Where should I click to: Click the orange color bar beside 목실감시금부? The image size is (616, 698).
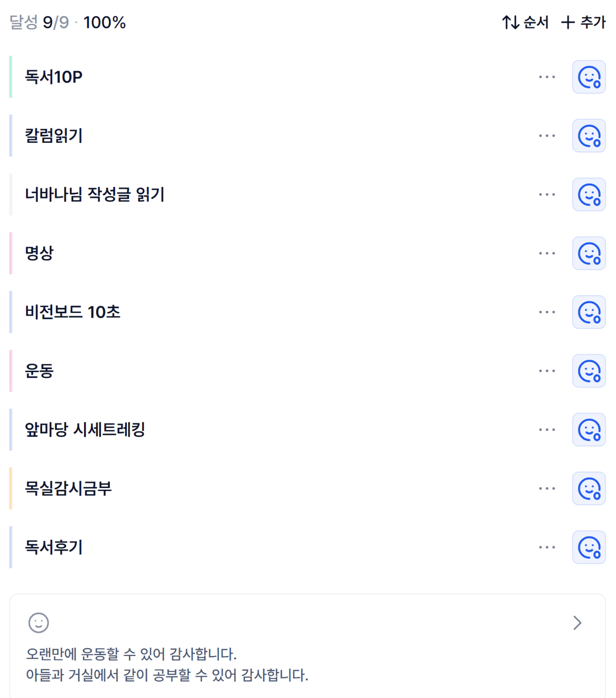point(11,488)
